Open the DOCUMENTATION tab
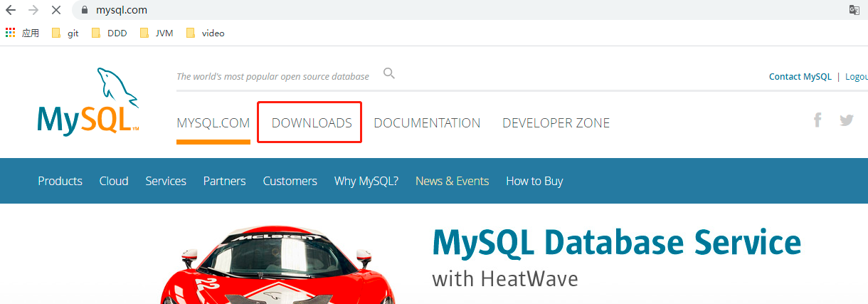The image size is (868, 304). click(427, 122)
